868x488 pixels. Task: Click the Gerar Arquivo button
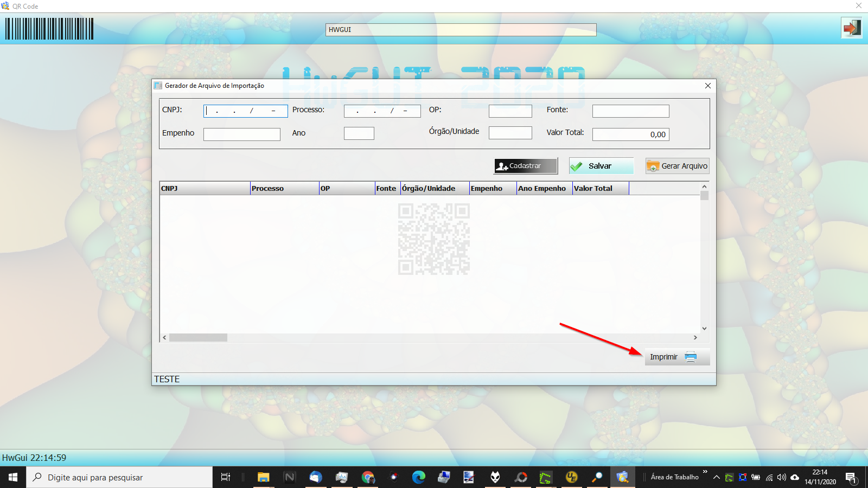click(677, 166)
